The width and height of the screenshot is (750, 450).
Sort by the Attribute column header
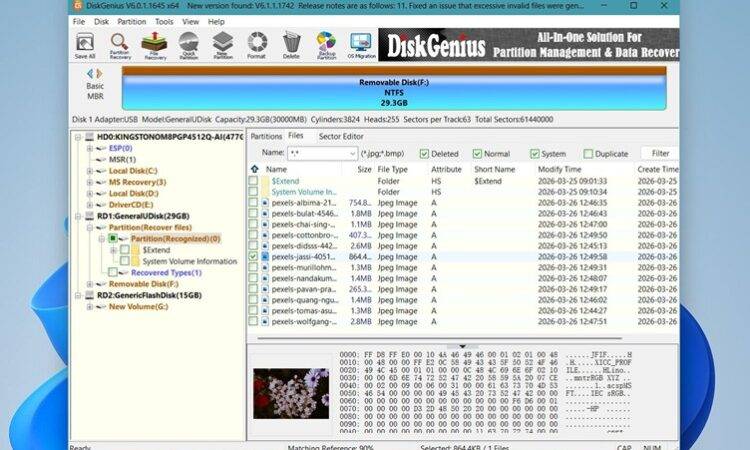[446, 169]
